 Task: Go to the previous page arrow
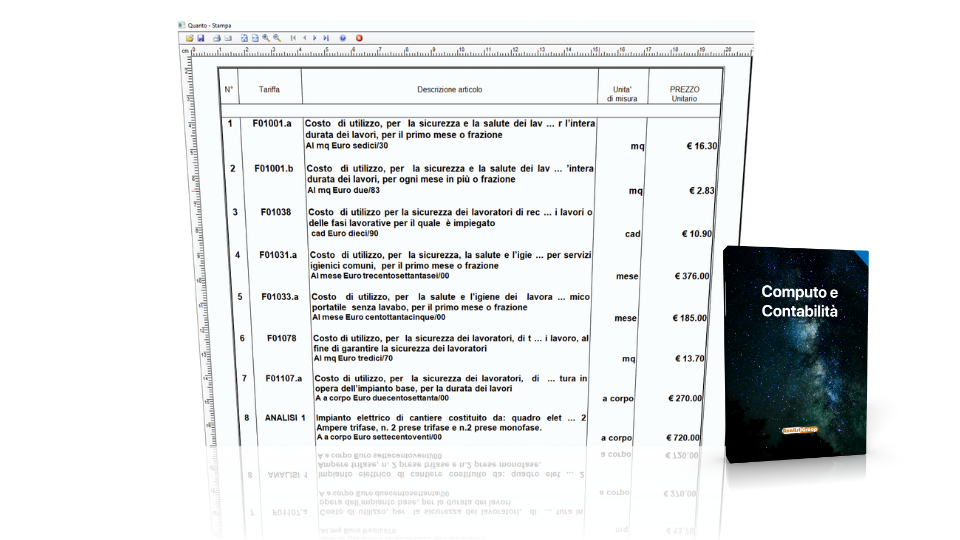coord(304,38)
